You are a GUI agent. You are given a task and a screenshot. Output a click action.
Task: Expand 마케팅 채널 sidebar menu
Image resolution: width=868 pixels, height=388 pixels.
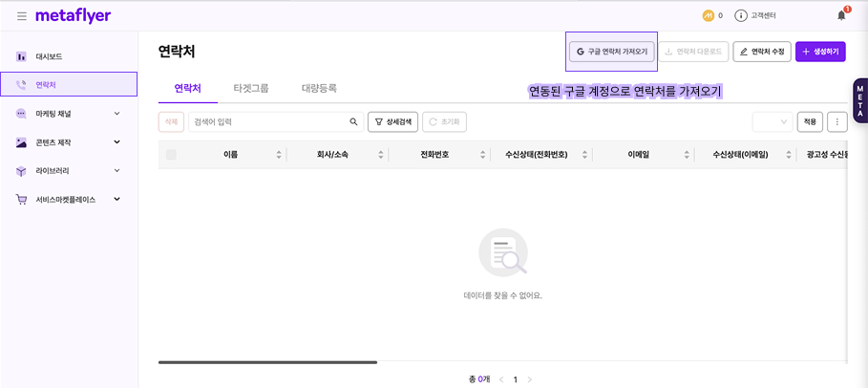point(116,114)
